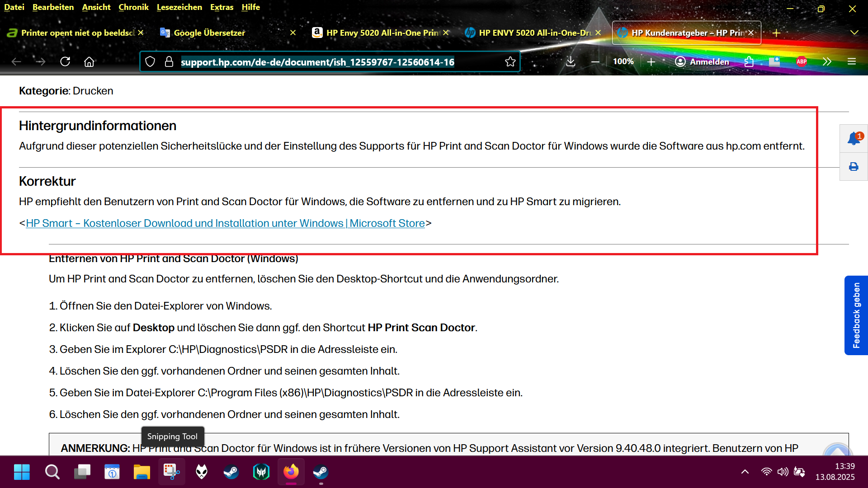The image size is (868, 488).
Task: Open the notification bell alerts
Action: pyautogui.click(x=854, y=139)
